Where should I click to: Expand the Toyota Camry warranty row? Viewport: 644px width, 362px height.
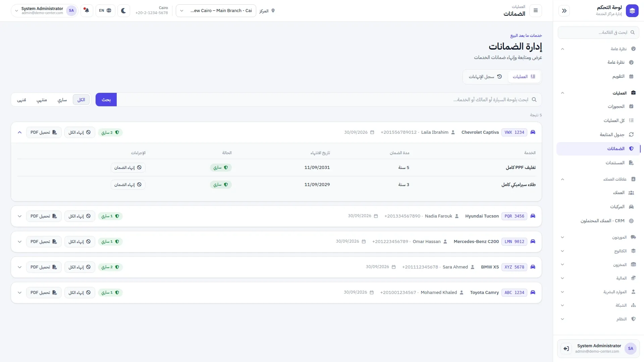19,293
